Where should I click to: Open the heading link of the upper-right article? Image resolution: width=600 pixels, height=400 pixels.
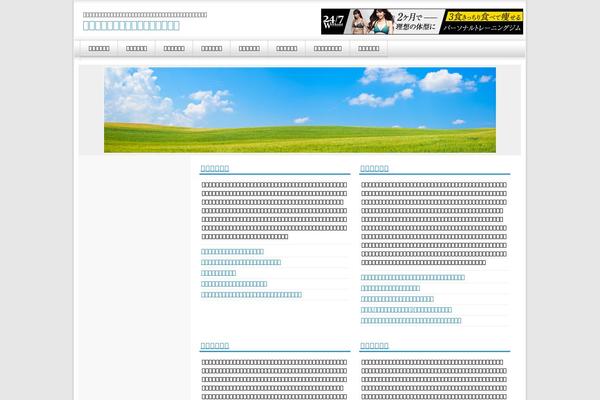tap(374, 168)
